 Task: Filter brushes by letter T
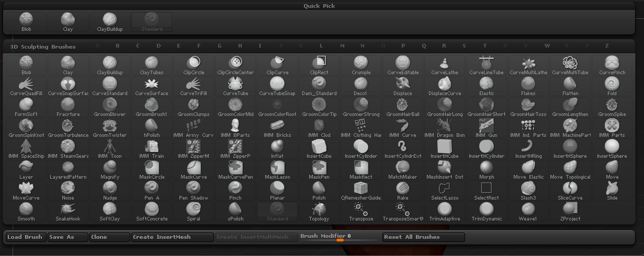click(x=485, y=46)
